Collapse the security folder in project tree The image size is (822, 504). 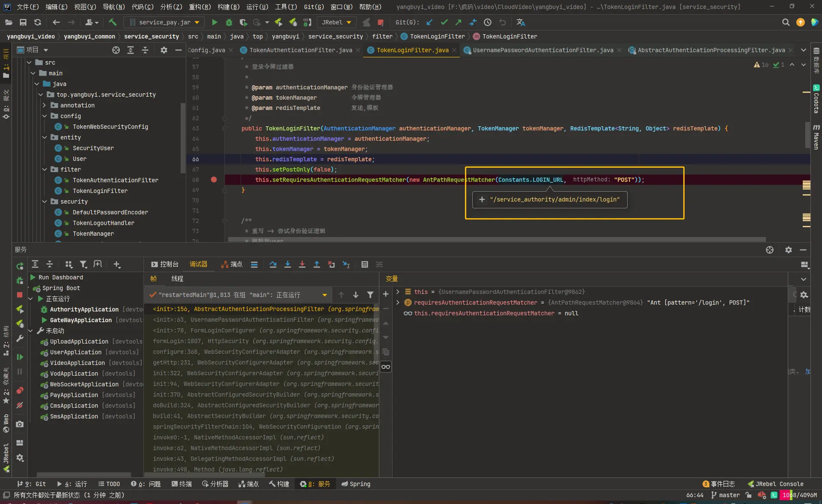point(45,202)
